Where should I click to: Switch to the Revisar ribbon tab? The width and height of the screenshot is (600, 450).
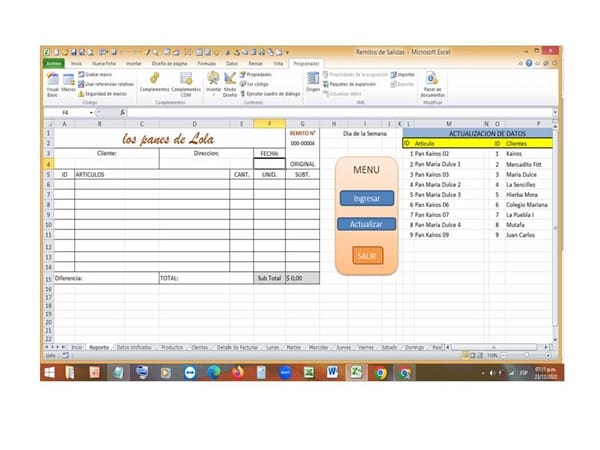256,64
